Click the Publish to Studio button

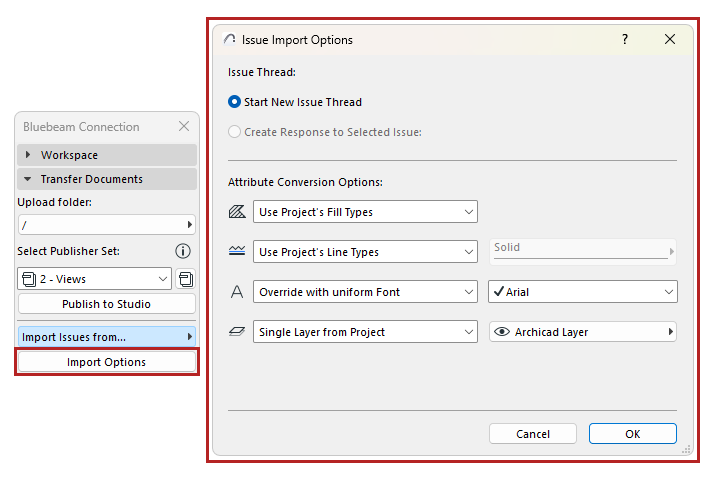[106, 304]
